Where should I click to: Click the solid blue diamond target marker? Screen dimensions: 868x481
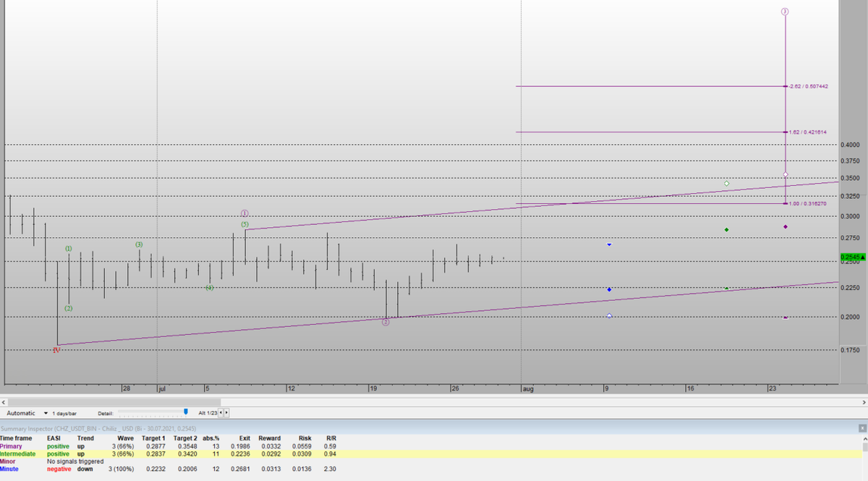click(x=609, y=290)
